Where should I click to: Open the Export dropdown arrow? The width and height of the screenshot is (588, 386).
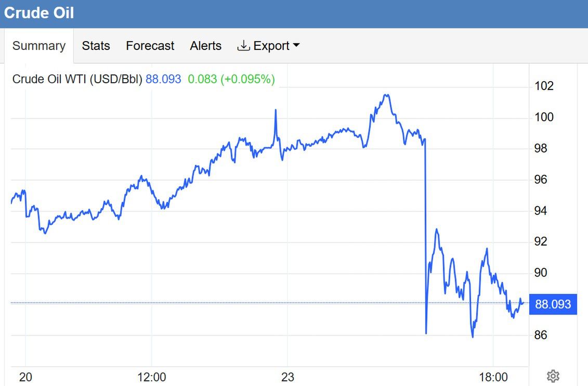297,46
